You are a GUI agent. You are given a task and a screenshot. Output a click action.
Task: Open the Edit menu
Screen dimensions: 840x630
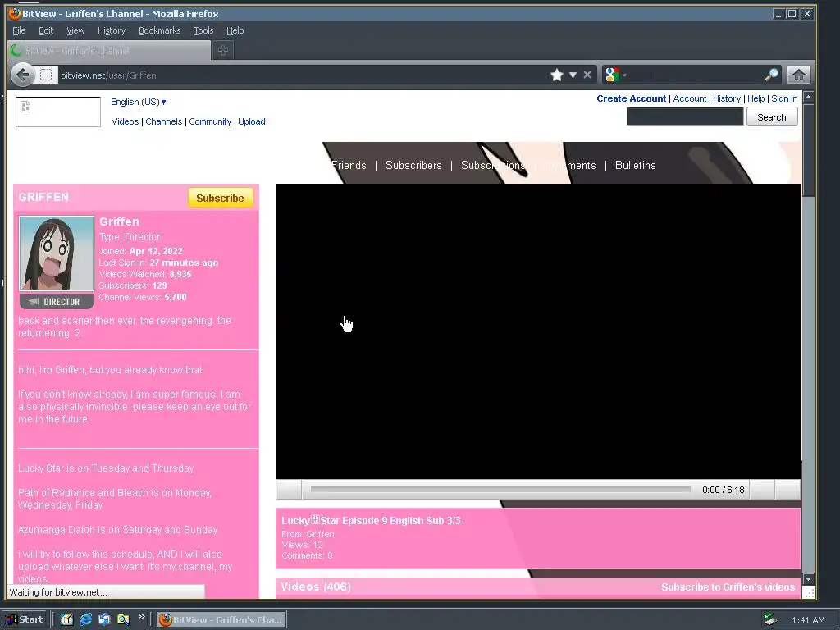tap(46, 30)
